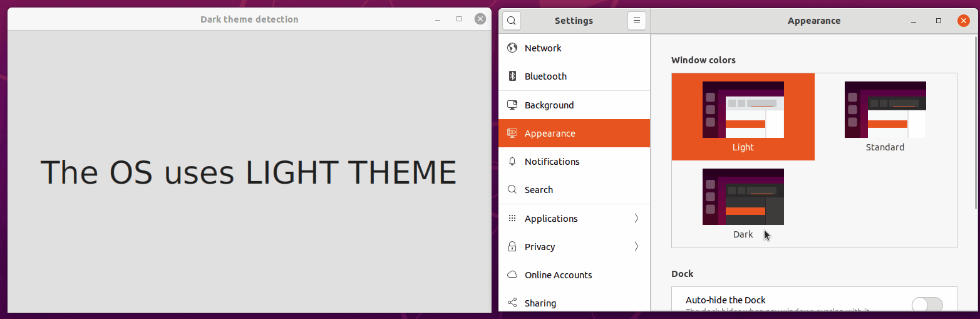Open the Online Accounts panel
980x319 pixels.
[574, 275]
